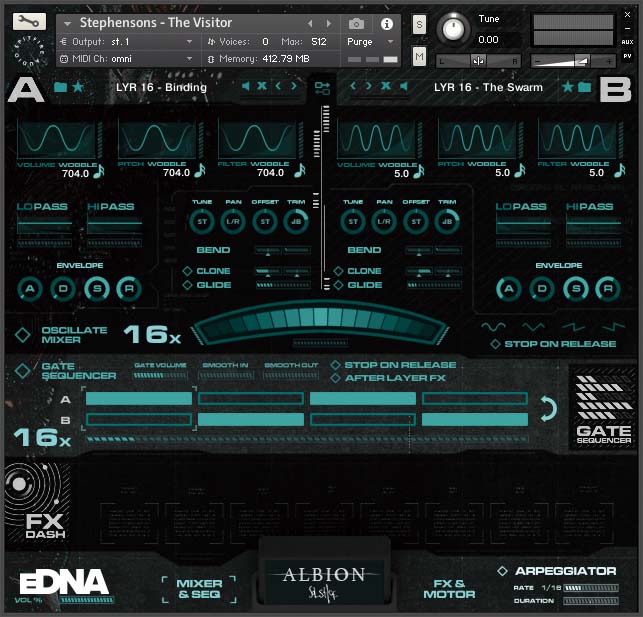643x617 pixels.
Task: Open the FX Dash panel icon
Action: [37, 503]
